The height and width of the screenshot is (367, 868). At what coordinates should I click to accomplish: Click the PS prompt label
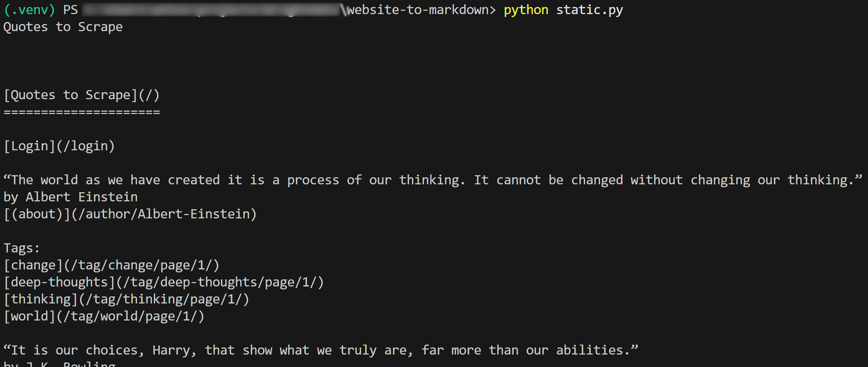(x=71, y=10)
